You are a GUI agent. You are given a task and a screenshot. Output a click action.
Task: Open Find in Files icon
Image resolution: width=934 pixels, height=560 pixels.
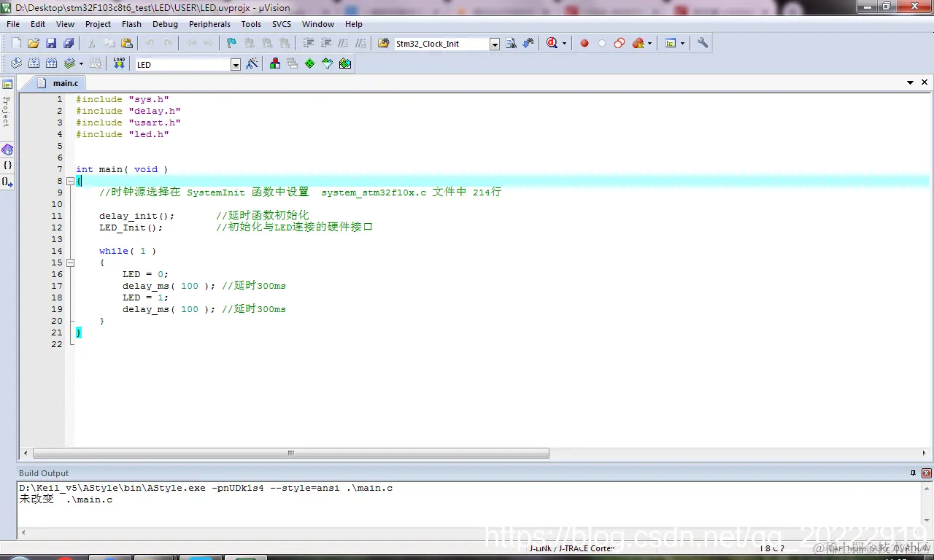coord(384,44)
